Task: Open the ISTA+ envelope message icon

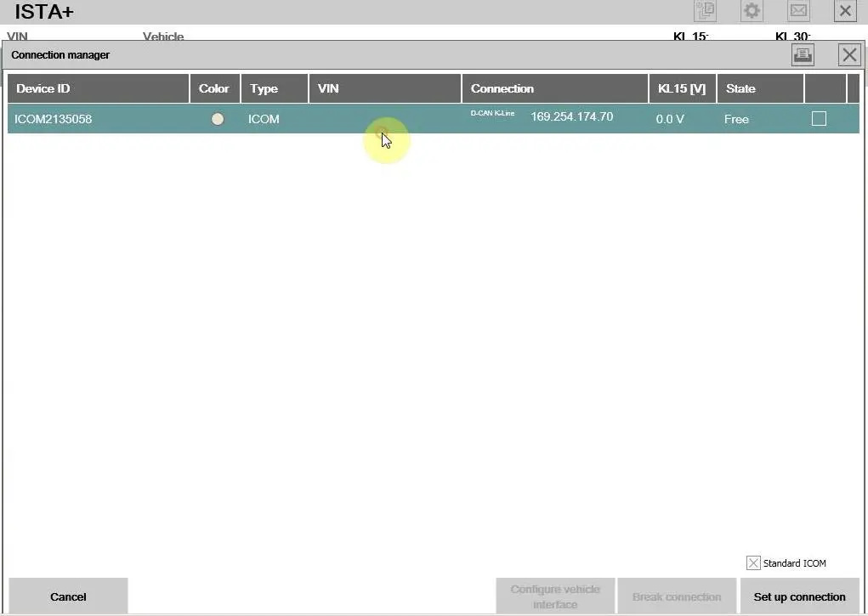Action: tap(798, 10)
